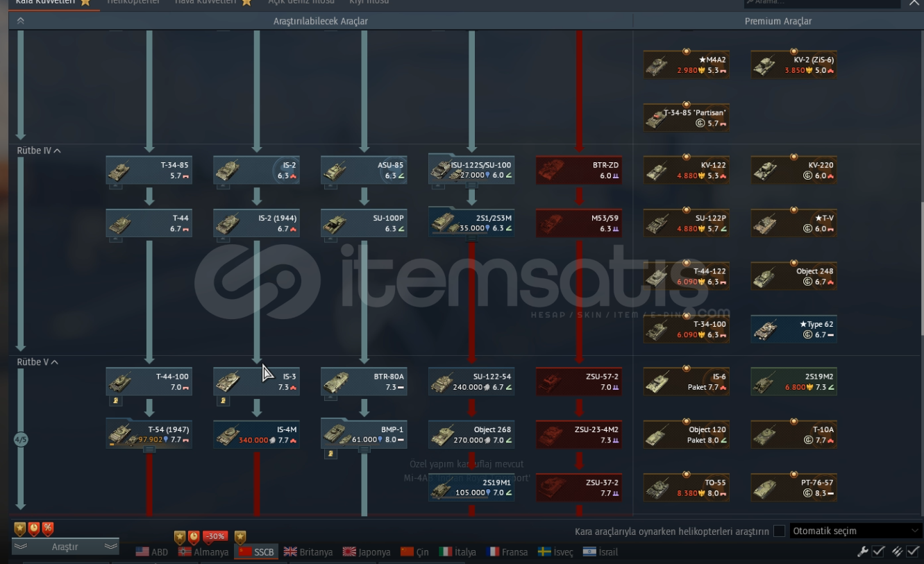Enable helicopter research during ground battles
This screenshot has width=924, height=564.
(x=780, y=531)
